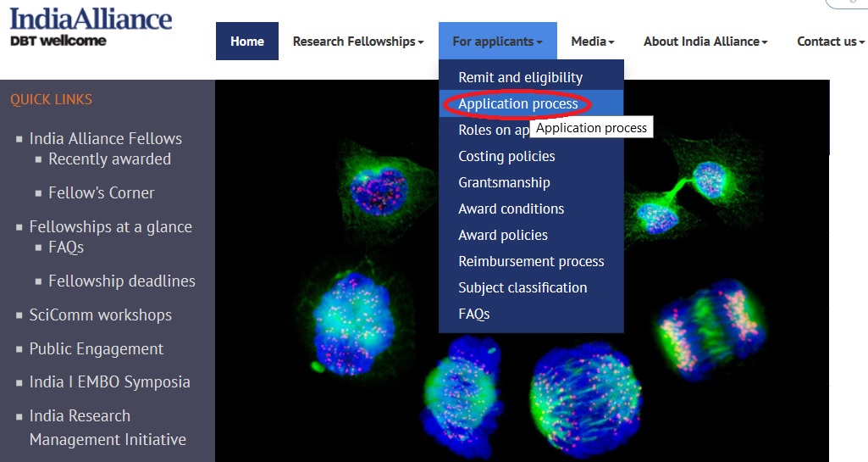This screenshot has height=462, width=868.
Task: Open the About India Alliance dropdown
Action: 705,41
